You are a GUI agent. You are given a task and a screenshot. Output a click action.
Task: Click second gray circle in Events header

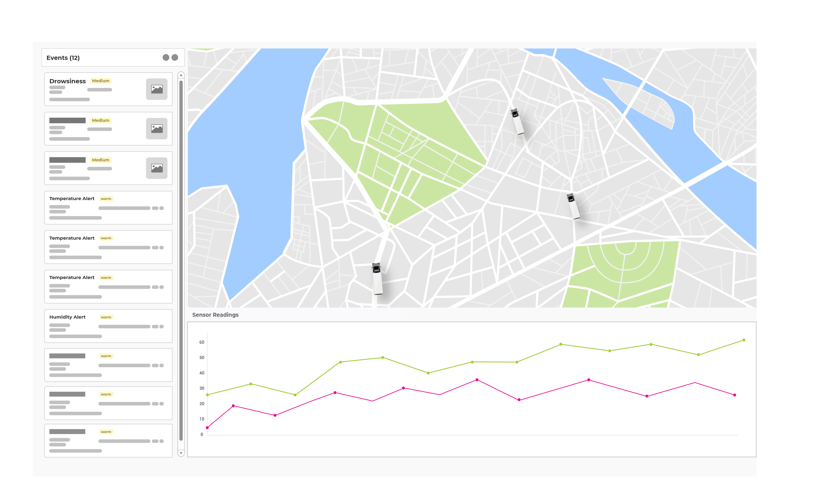[175, 58]
